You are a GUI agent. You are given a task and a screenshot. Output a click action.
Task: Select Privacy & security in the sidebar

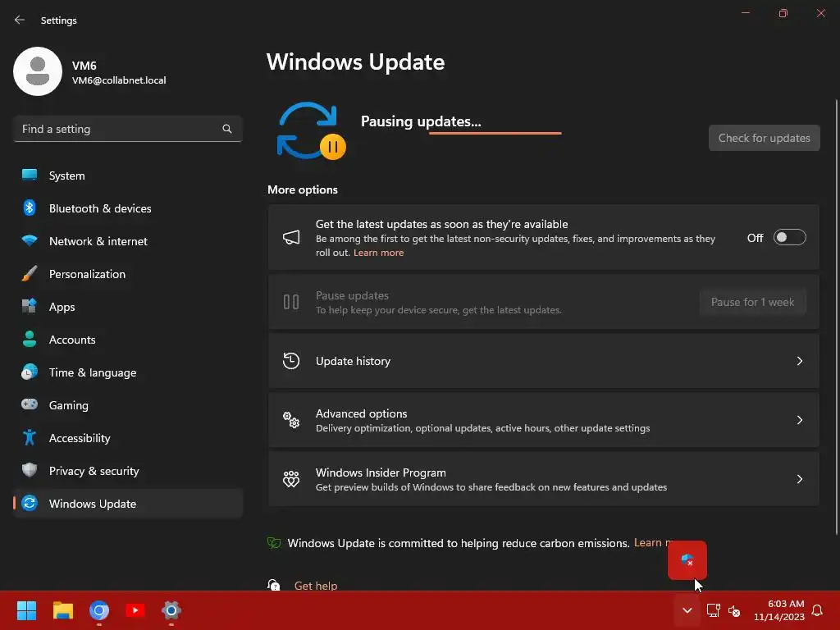[128, 471]
